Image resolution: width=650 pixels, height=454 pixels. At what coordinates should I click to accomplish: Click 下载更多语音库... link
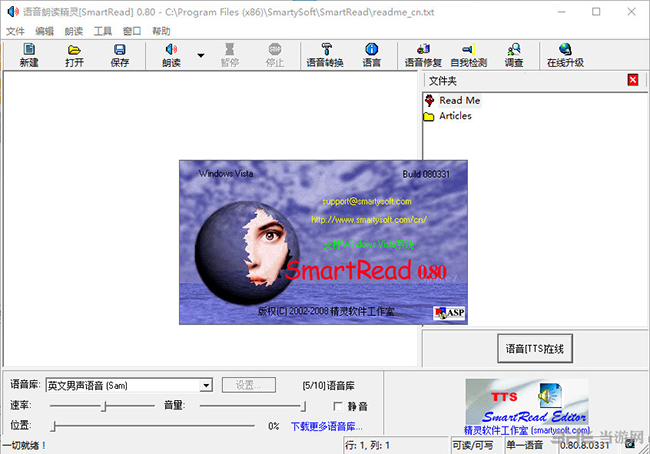coord(327,426)
